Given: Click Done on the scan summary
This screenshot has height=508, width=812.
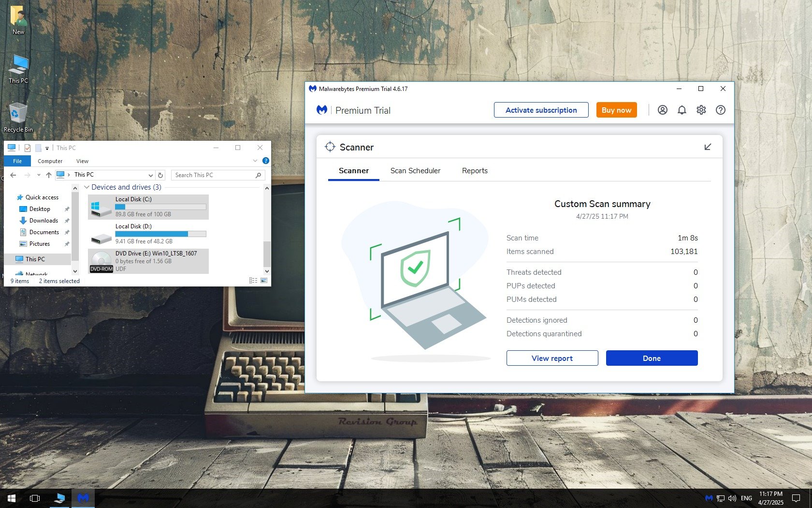Looking at the screenshot, I should [652, 358].
